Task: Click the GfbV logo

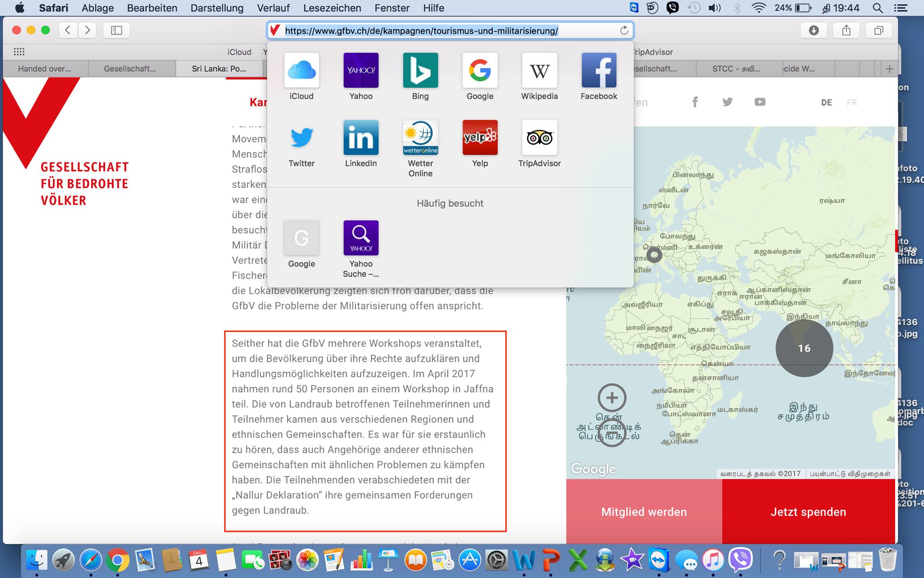Action: [x=66, y=142]
